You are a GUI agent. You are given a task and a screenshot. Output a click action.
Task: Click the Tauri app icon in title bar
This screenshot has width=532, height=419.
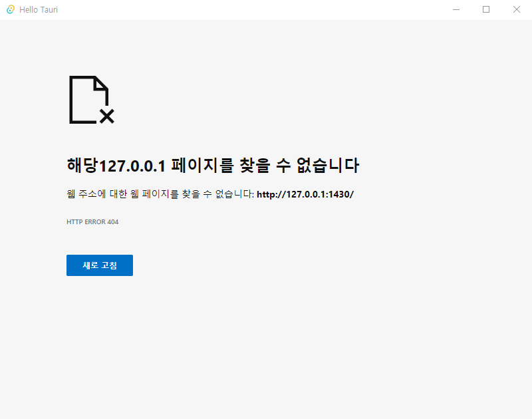tap(11, 9)
